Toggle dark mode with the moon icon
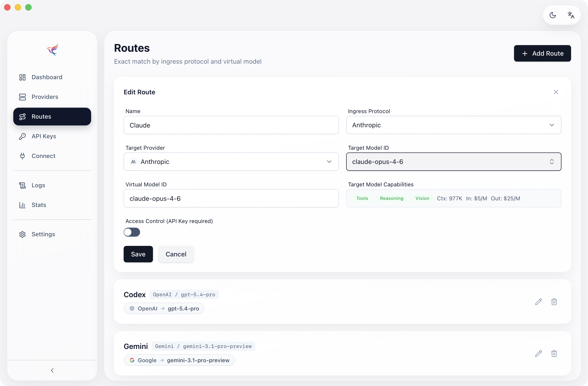Viewport: 588px width, 386px height. click(x=553, y=15)
